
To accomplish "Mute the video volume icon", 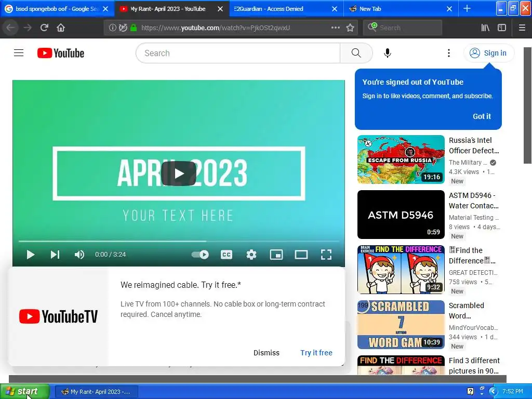I will [x=79, y=255].
